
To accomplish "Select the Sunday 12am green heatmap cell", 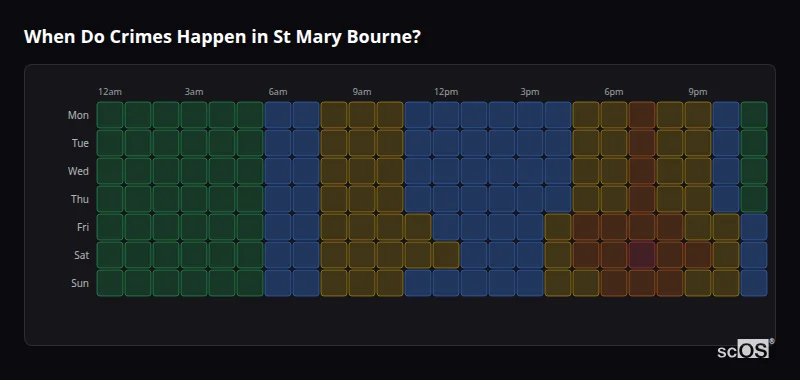I will point(110,283).
